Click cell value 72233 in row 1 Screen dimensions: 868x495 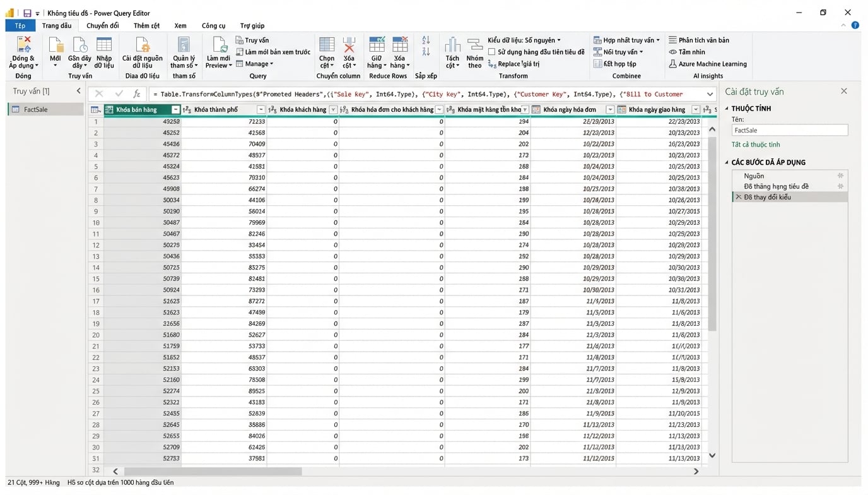tap(257, 121)
